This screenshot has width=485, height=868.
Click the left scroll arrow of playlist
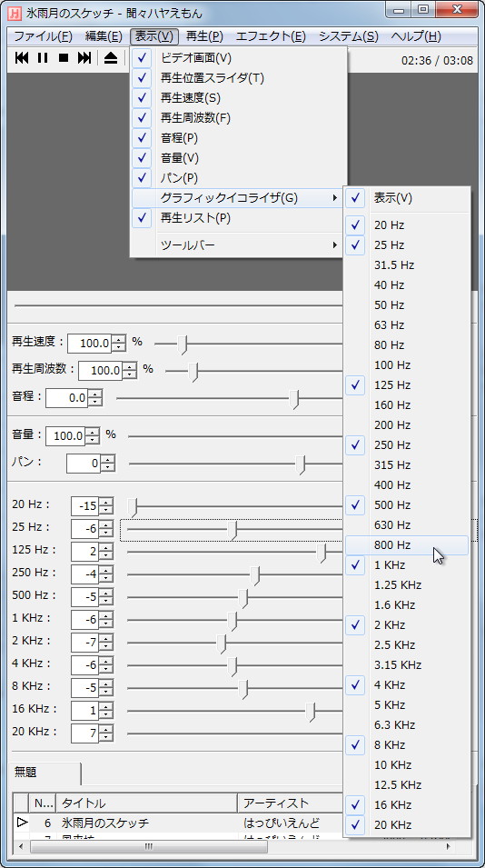point(21,847)
